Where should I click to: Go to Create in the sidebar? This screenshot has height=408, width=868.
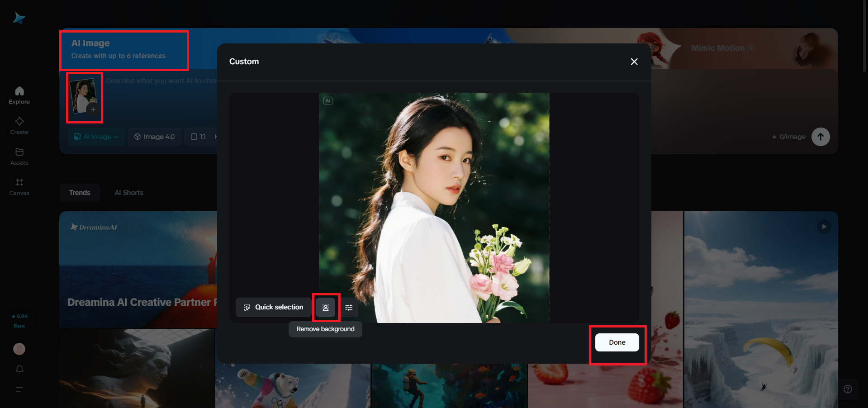click(x=19, y=126)
